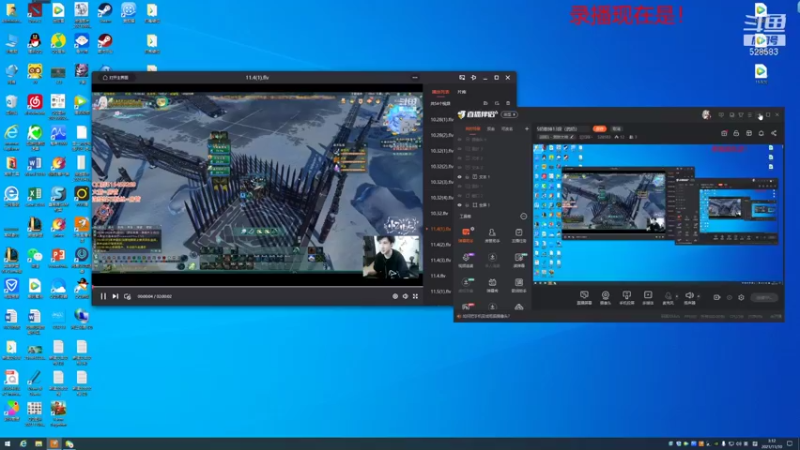Image resolution: width=800 pixels, height=450 pixels.
Task: Hide the bottom source layer via eye
Action: (460, 205)
